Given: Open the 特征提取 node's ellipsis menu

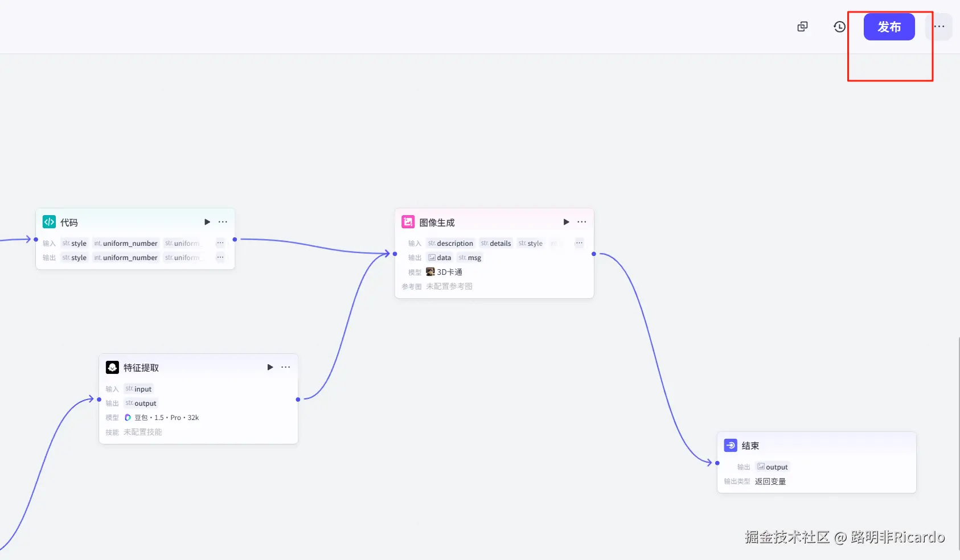Looking at the screenshot, I should tap(285, 367).
